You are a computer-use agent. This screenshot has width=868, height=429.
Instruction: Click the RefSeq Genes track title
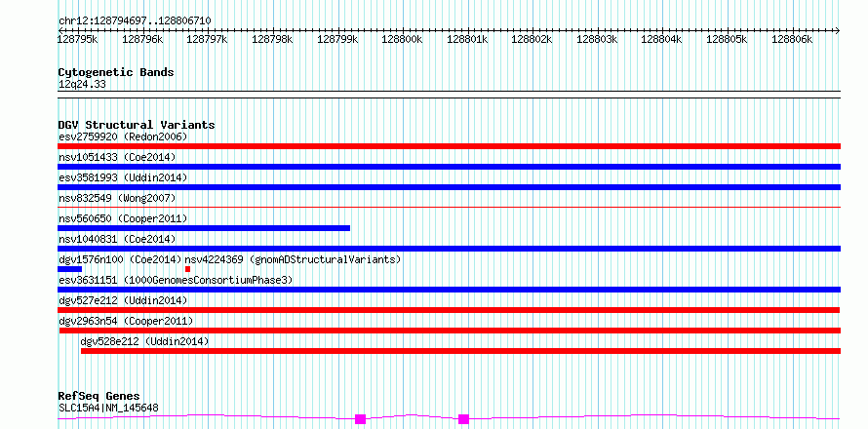(x=99, y=397)
